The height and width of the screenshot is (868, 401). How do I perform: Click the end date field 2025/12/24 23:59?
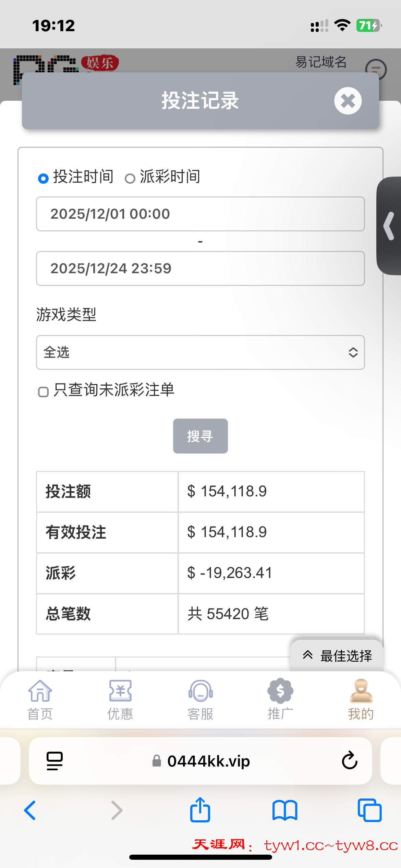tap(200, 268)
